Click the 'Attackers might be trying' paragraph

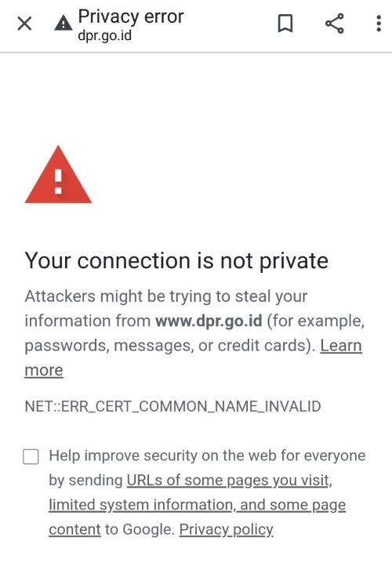(x=194, y=333)
